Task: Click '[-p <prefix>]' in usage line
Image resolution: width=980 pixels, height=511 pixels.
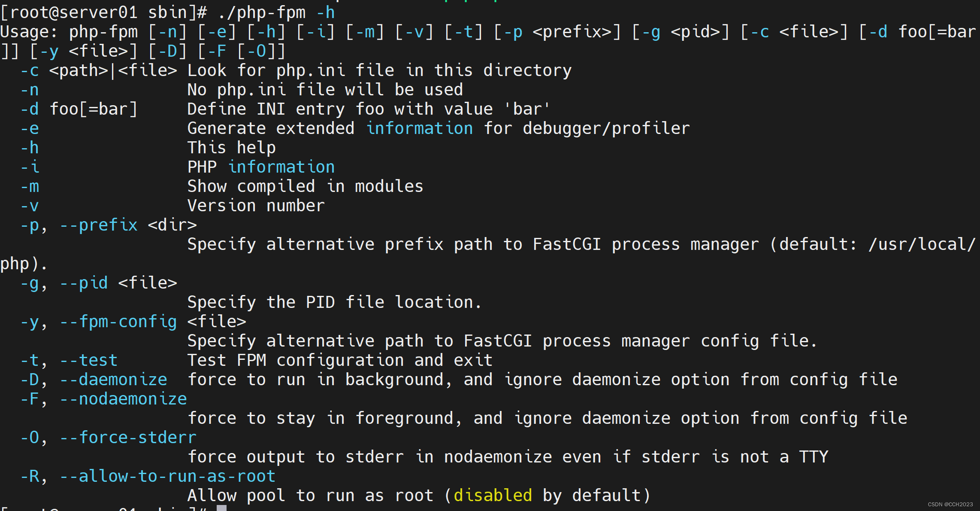Action: [557, 32]
